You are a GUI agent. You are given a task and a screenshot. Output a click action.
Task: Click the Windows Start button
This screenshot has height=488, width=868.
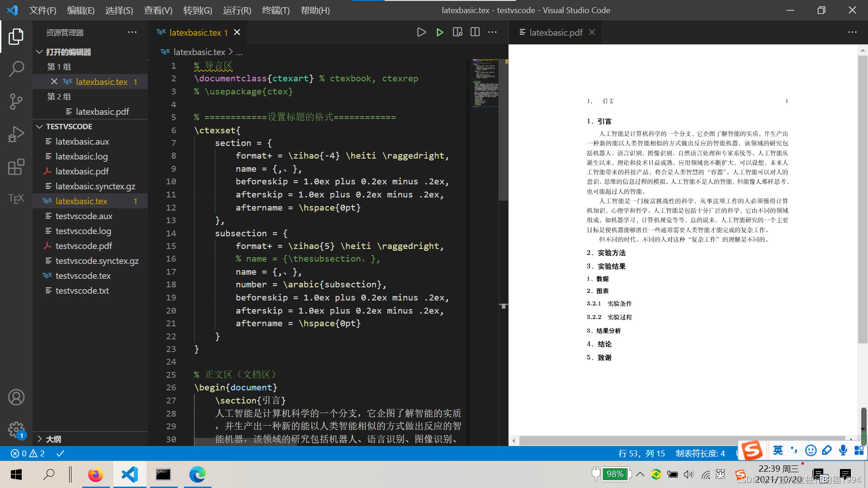[x=16, y=474]
